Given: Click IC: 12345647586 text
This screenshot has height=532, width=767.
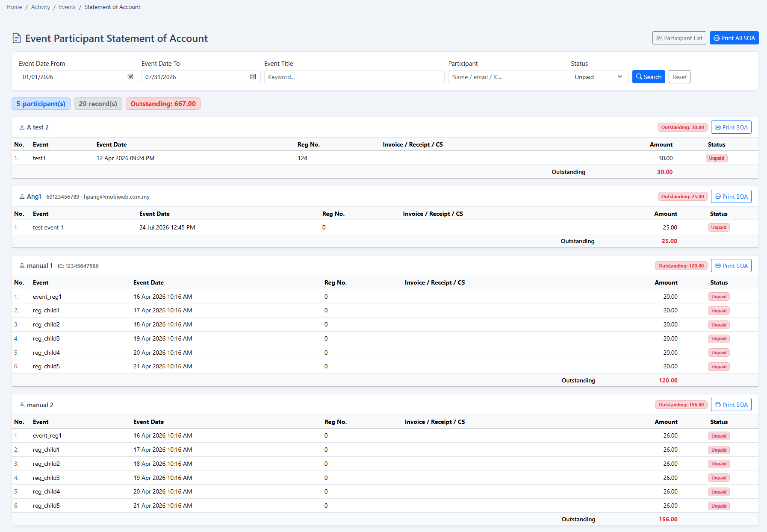Looking at the screenshot, I should coord(78,266).
